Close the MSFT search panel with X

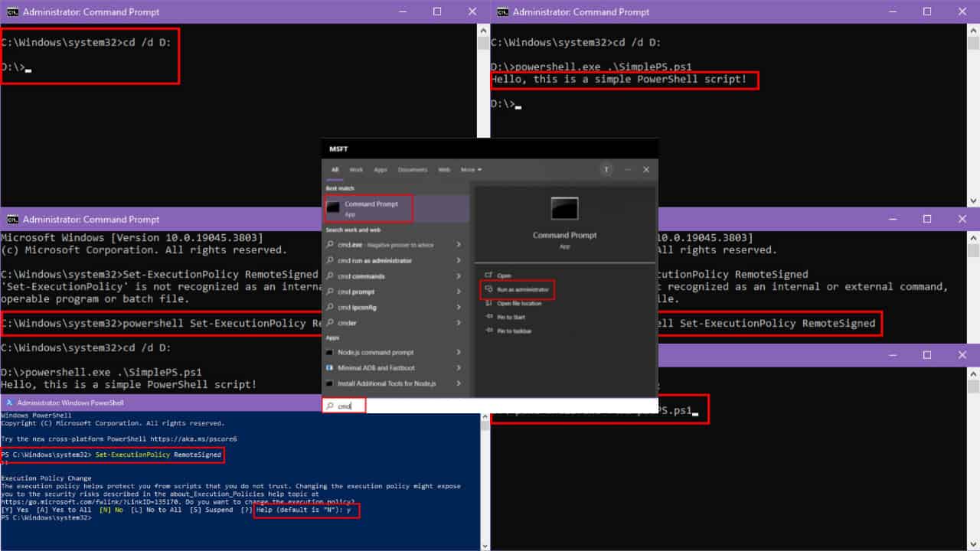(x=646, y=169)
